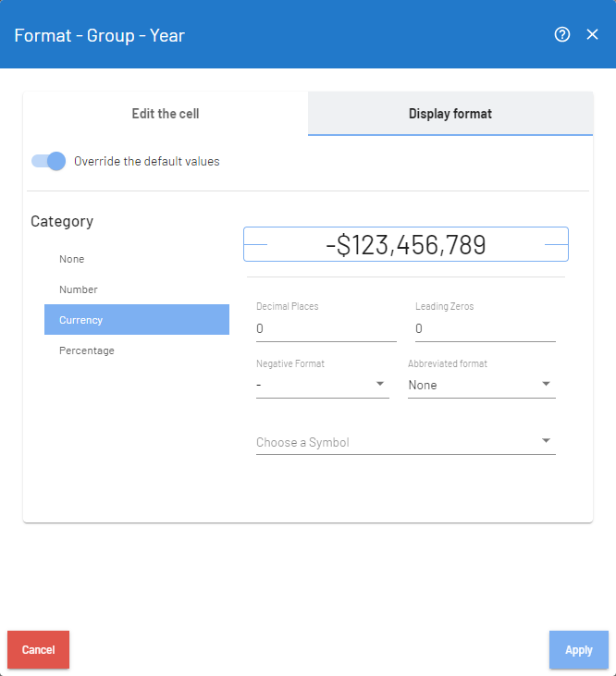
Task: Open the help question mark icon
Action: (x=561, y=35)
